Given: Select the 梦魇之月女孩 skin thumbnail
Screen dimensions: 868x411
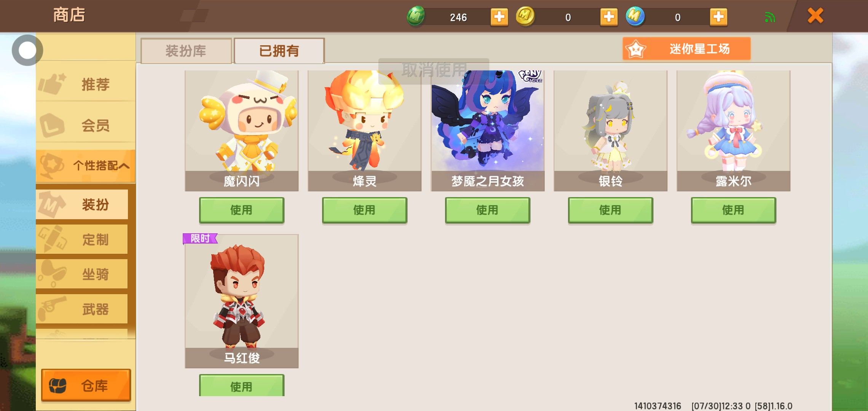Looking at the screenshot, I should (487, 131).
